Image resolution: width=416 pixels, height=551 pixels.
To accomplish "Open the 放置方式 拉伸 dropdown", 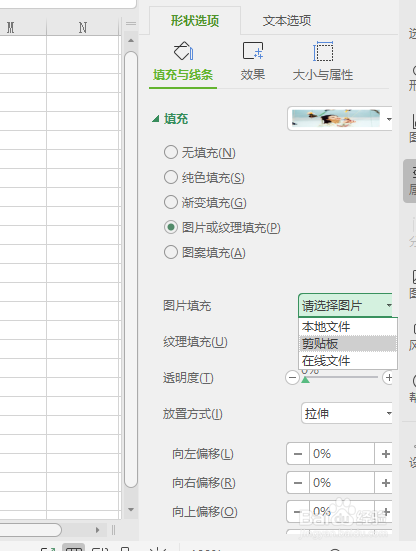I will click(346, 413).
